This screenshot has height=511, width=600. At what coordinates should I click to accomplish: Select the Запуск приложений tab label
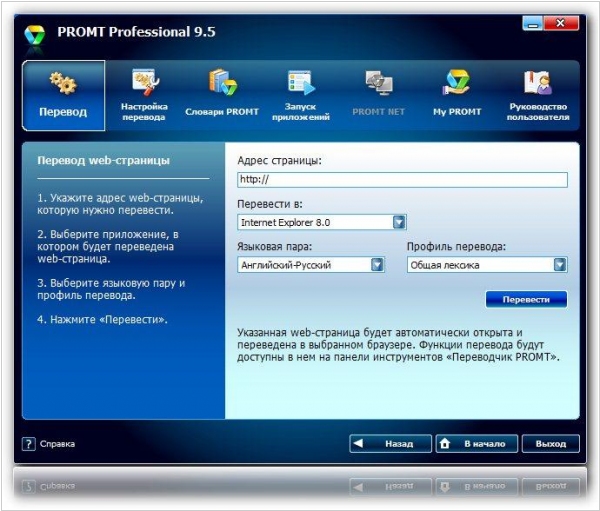[301, 112]
